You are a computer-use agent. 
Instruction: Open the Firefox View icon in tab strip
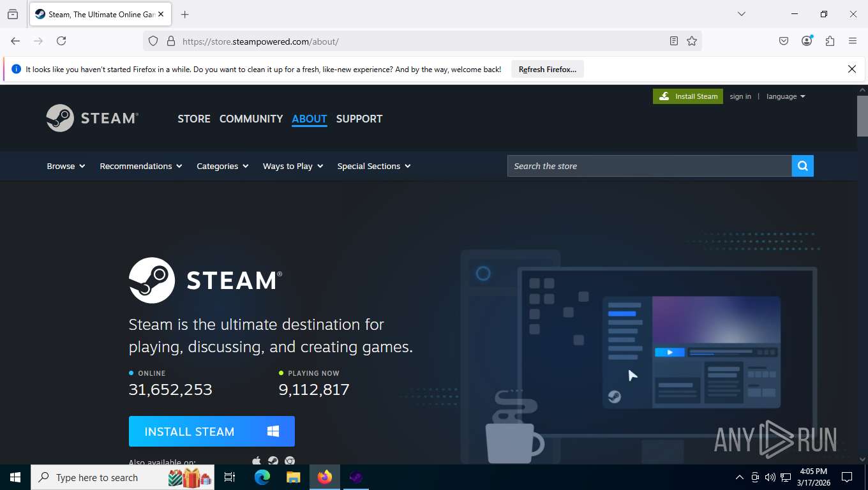13,14
